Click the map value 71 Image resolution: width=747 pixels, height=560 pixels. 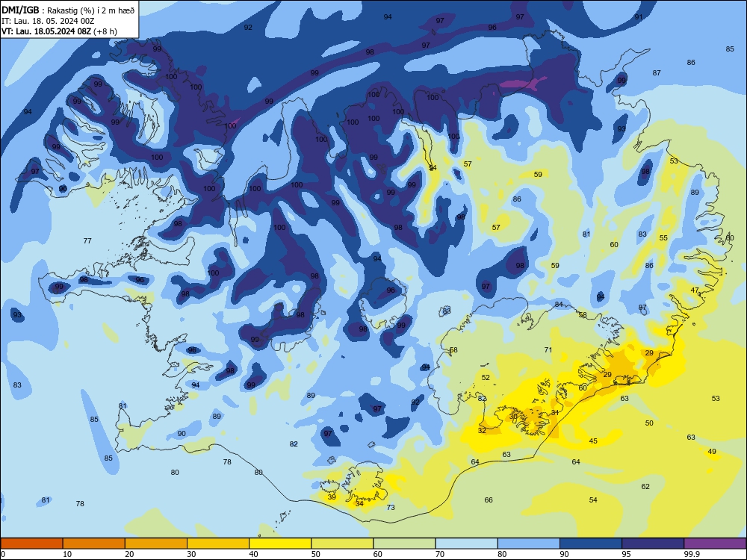[548, 350]
